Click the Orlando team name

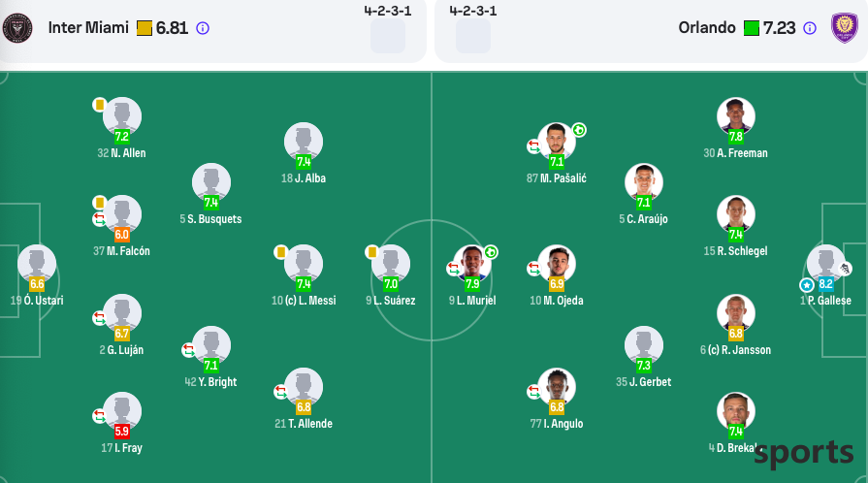707,28
